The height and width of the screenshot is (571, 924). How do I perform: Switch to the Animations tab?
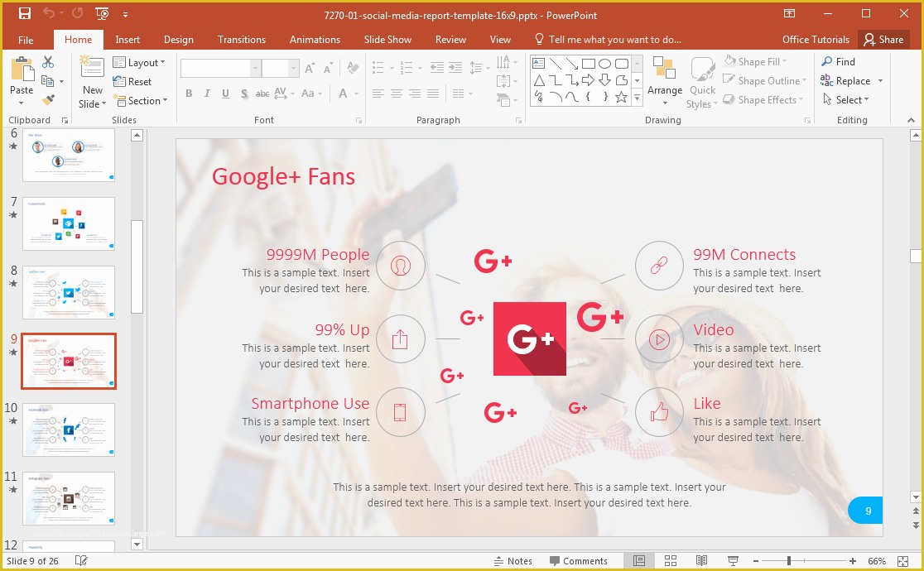pyautogui.click(x=315, y=40)
